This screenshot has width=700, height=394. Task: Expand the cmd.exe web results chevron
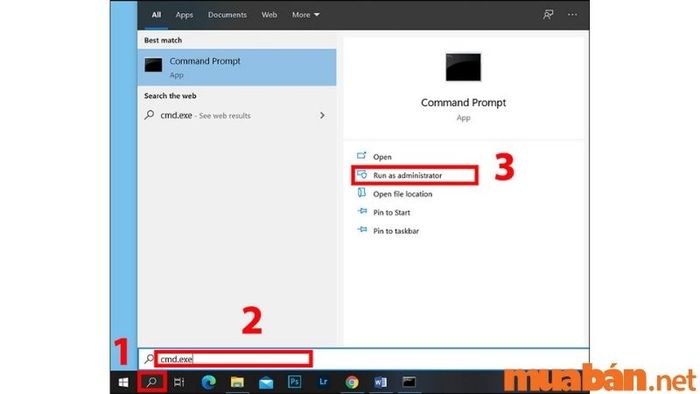tap(322, 116)
